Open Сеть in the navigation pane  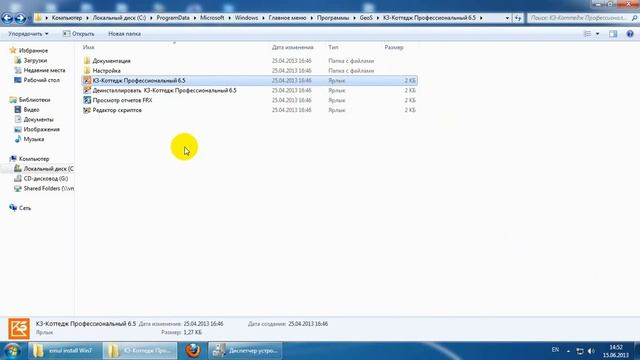[24, 208]
